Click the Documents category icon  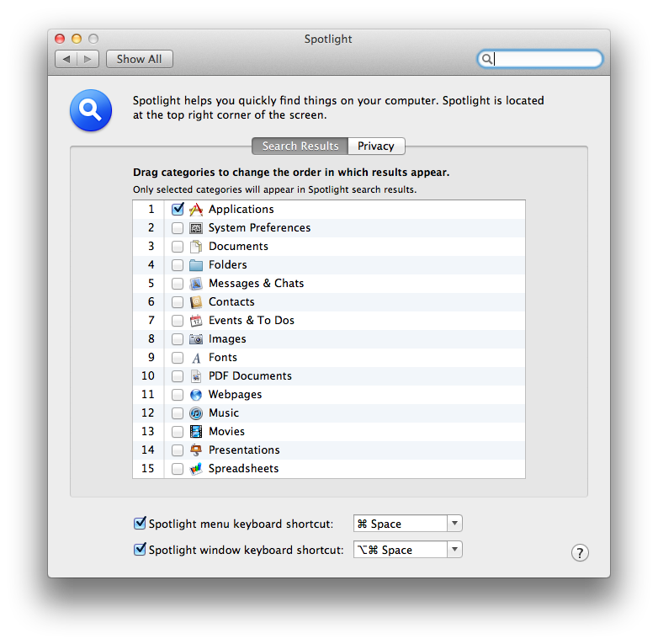[196, 247]
